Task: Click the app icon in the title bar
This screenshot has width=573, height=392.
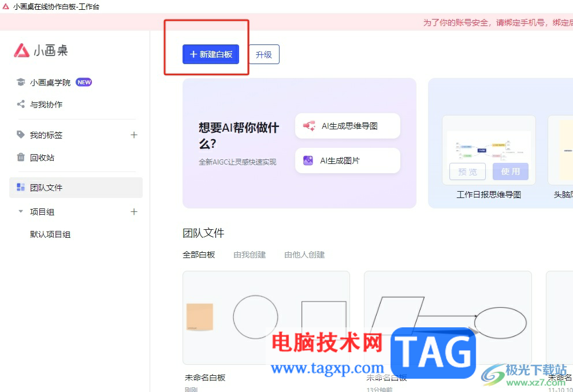Action: point(5,6)
